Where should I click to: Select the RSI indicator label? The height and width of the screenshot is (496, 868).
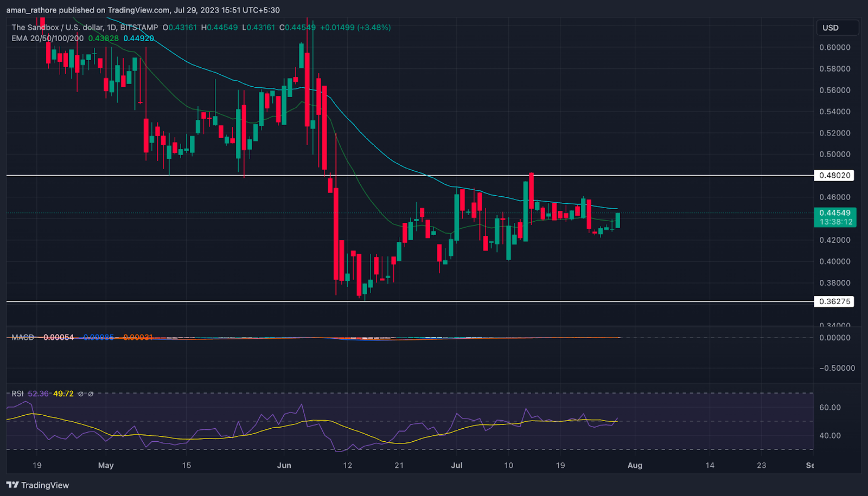point(17,394)
